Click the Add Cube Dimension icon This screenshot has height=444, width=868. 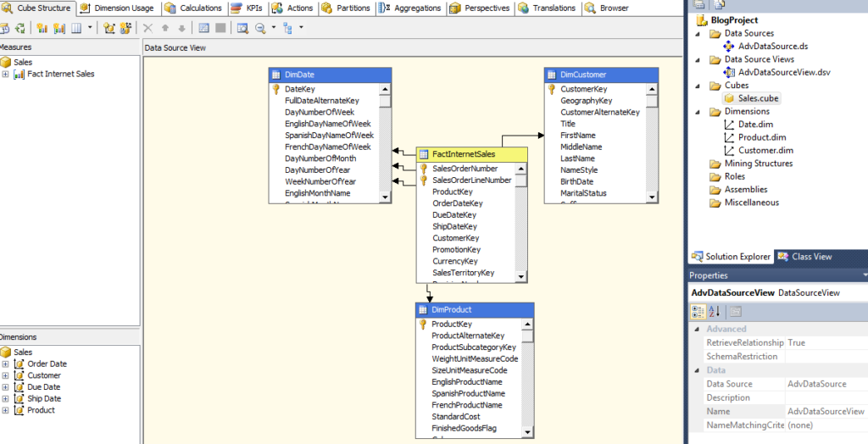[109, 28]
